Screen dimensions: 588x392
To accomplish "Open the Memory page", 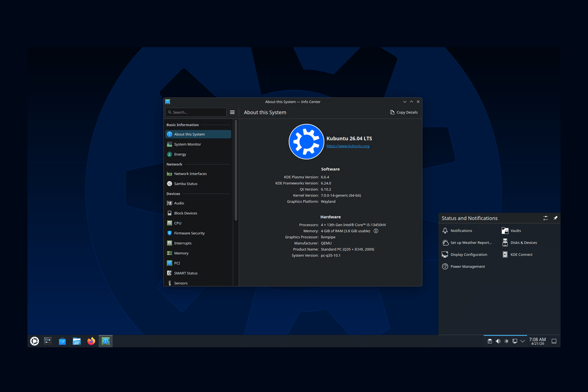I will [x=198, y=253].
